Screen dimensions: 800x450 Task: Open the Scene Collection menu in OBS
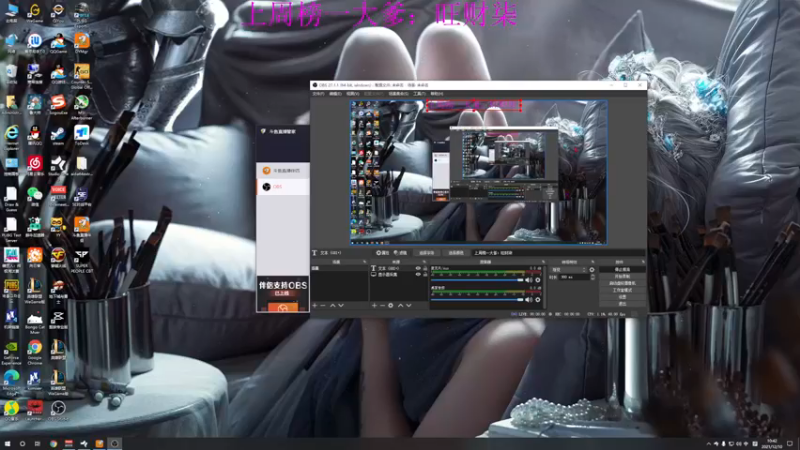point(398,94)
